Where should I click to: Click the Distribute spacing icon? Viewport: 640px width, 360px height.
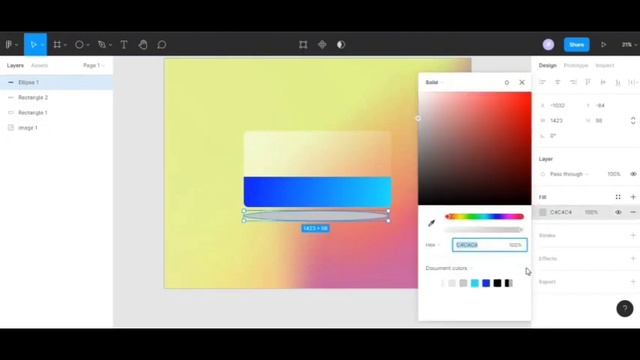pyautogui.click(x=632, y=82)
